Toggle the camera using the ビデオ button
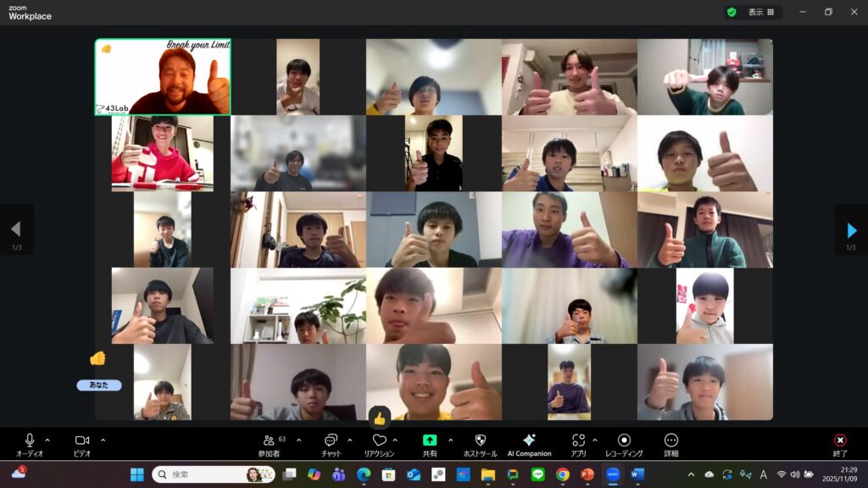Image resolution: width=868 pixels, height=488 pixels. pyautogui.click(x=82, y=441)
